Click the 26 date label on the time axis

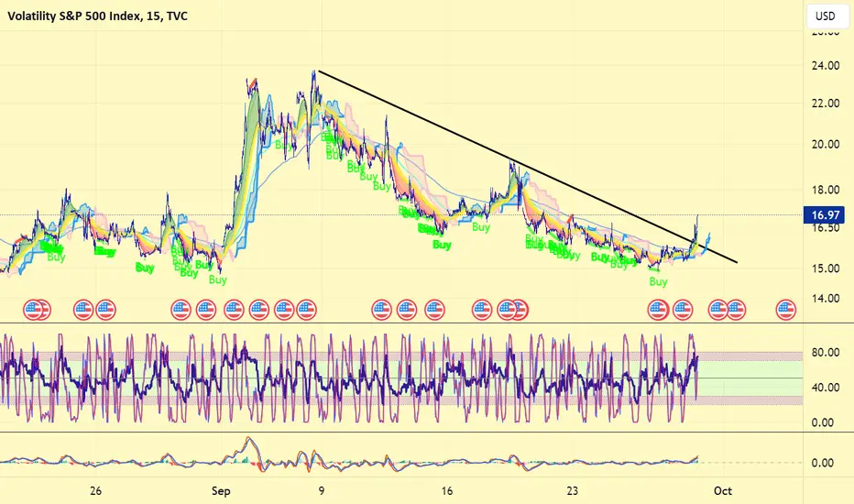(95, 491)
